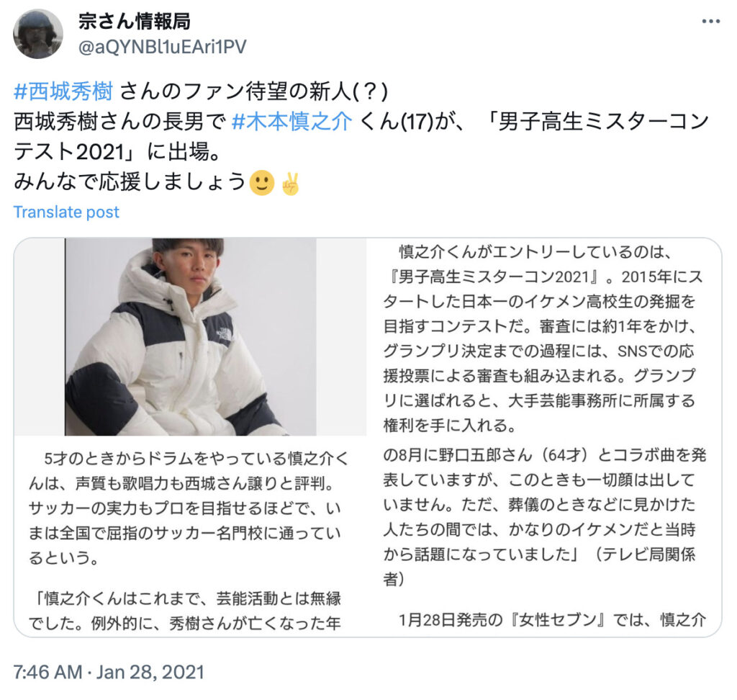The height and width of the screenshot is (700, 737).
Task: Click the 男子高生ミスターコン2021 article paragraph
Action: coord(543,338)
